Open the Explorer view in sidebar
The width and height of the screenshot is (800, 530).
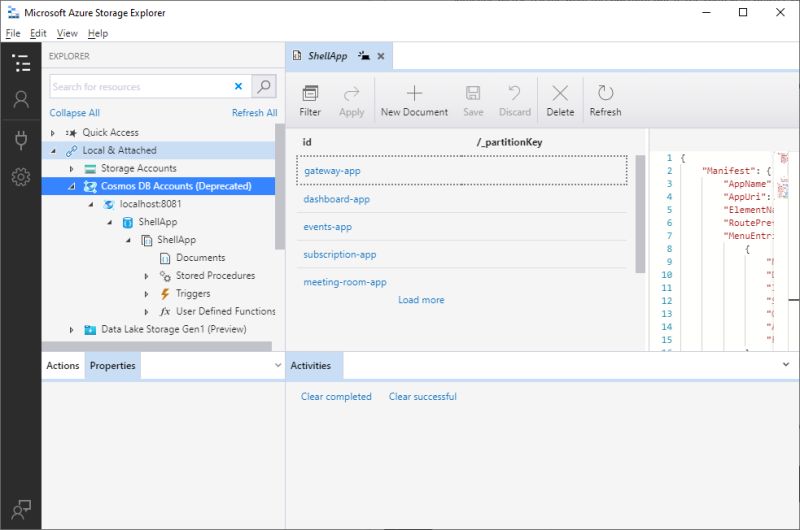(21, 63)
